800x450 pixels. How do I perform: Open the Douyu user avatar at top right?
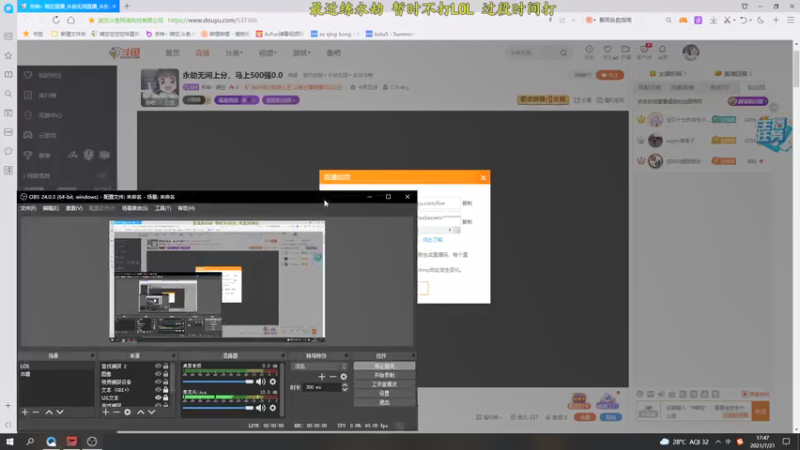pos(691,52)
